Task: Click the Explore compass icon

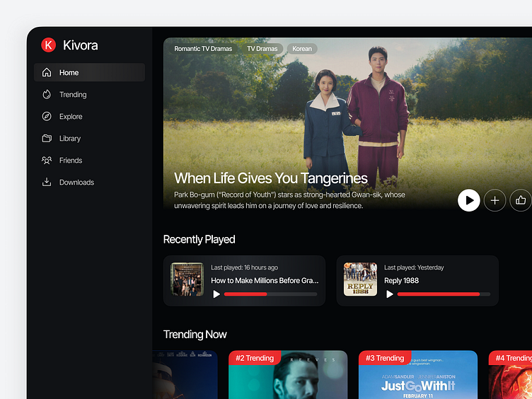Action: [47, 116]
